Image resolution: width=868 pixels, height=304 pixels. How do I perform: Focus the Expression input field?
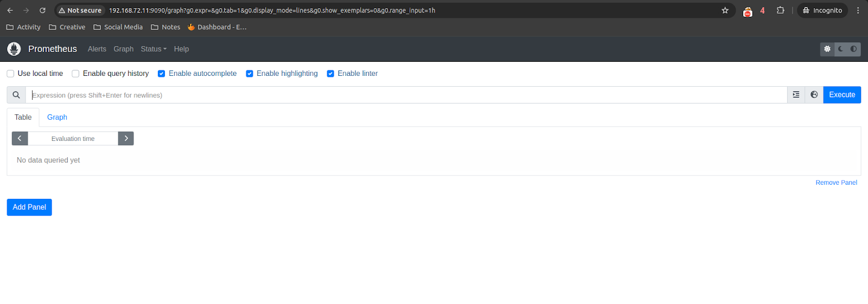[x=406, y=95]
